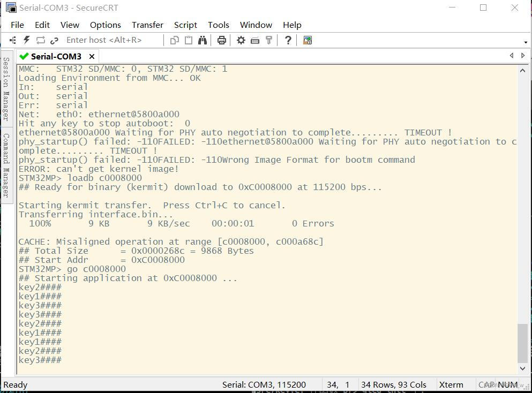
Task: Open Help using the question mark icon
Action: (x=288, y=40)
